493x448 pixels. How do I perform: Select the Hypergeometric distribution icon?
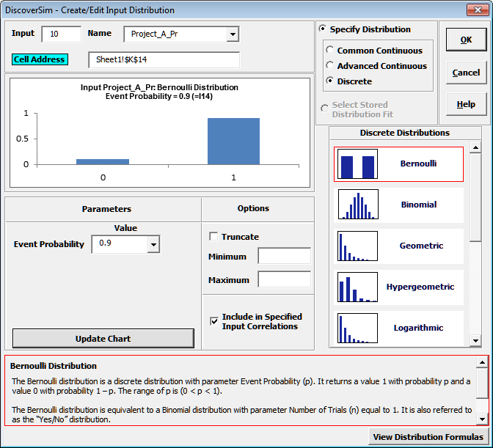point(357,287)
